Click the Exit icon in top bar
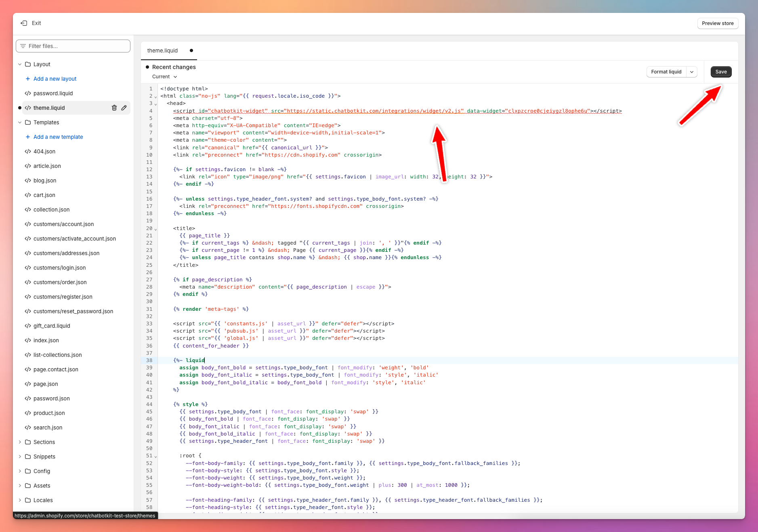Screen dimensions: 758x532 24,23
